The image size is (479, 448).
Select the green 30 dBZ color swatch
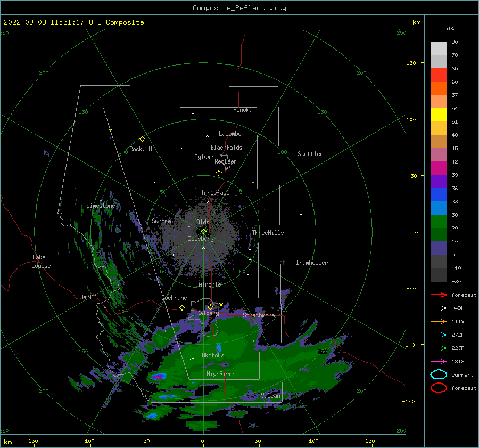(439, 221)
